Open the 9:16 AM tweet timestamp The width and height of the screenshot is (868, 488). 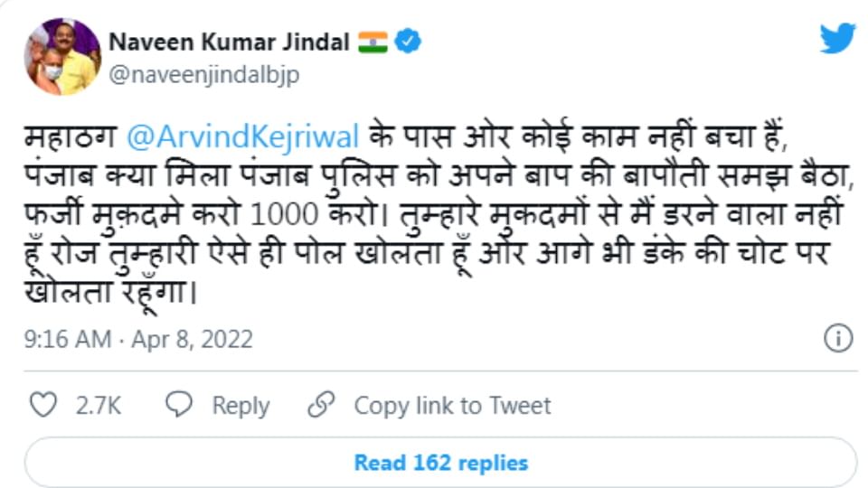68,340
